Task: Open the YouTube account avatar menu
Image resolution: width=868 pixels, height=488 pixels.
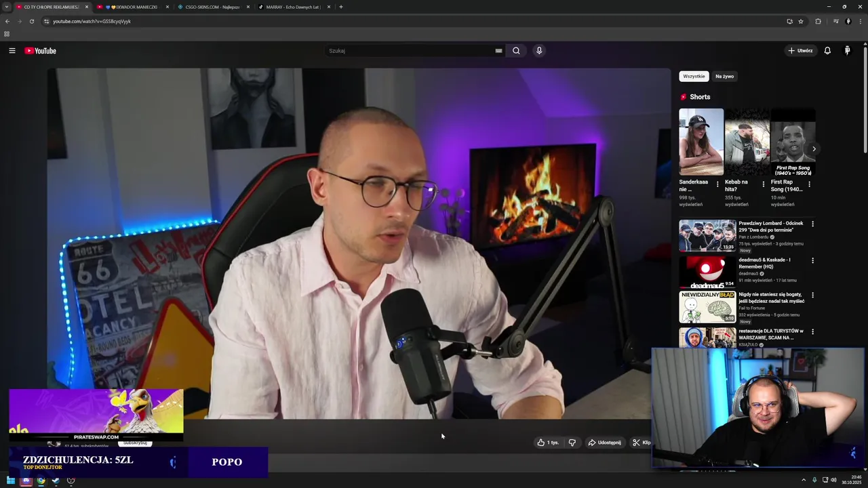Action: coord(847,51)
